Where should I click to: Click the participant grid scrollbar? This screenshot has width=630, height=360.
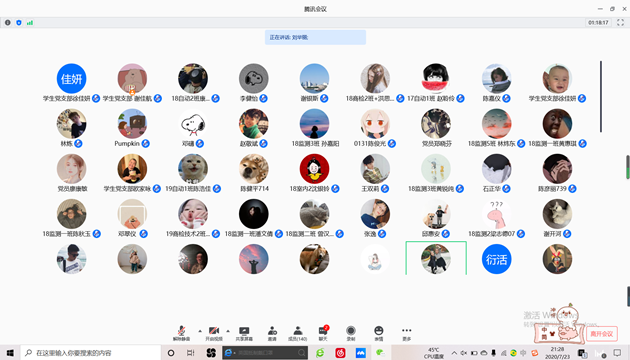(601, 96)
